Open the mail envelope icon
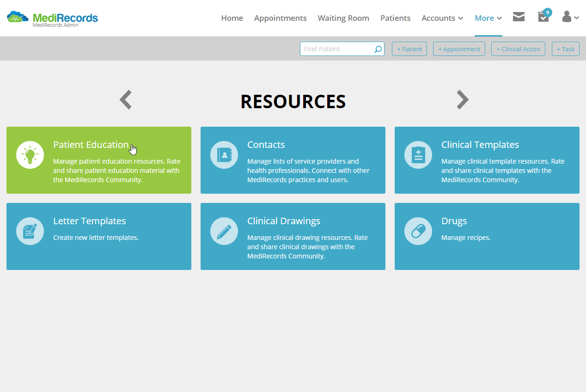 point(519,17)
